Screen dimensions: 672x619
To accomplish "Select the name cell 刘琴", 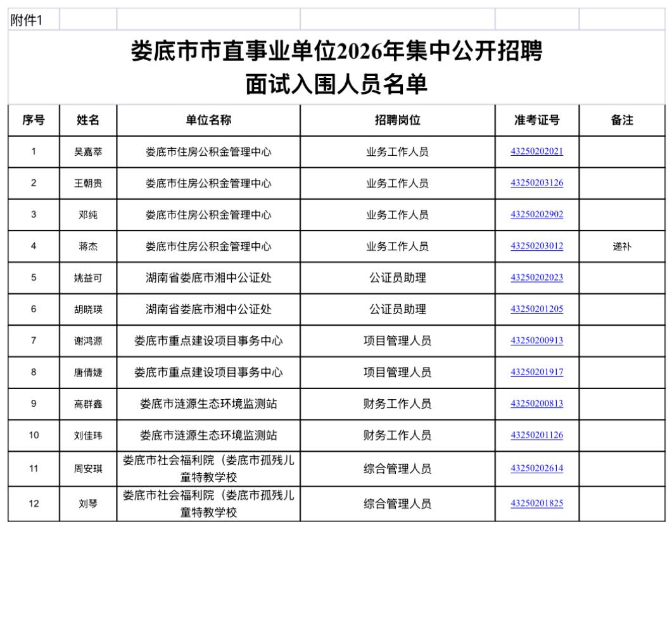I will click(88, 504).
